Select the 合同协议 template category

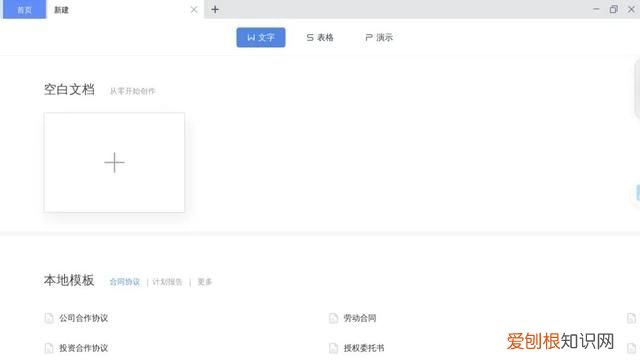(125, 282)
